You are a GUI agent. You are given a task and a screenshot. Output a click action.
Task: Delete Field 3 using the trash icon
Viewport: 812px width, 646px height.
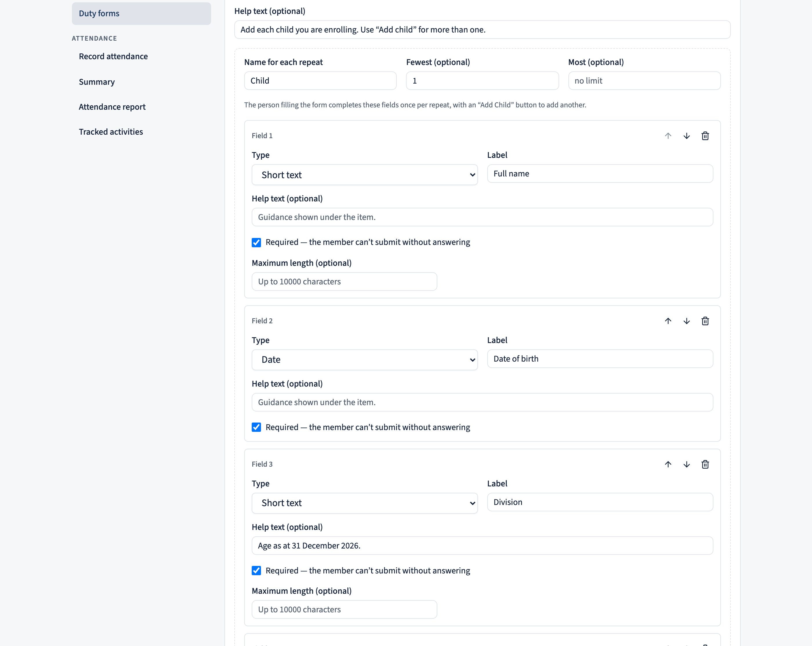tap(705, 464)
